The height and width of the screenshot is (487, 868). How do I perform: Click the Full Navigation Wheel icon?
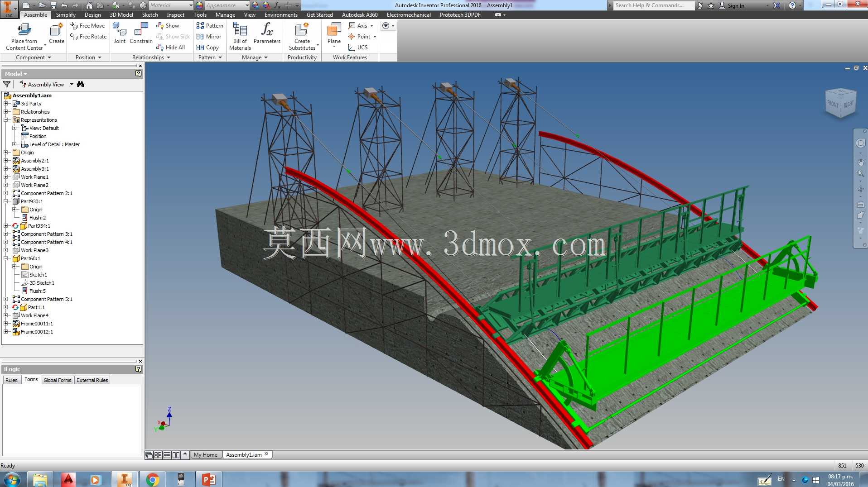tap(861, 143)
